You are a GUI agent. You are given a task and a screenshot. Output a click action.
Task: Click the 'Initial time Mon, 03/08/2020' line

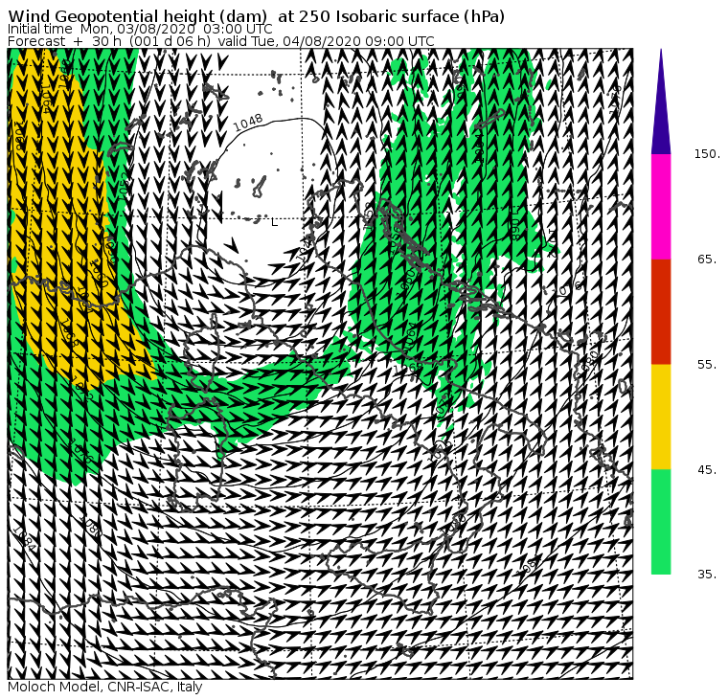point(140,29)
